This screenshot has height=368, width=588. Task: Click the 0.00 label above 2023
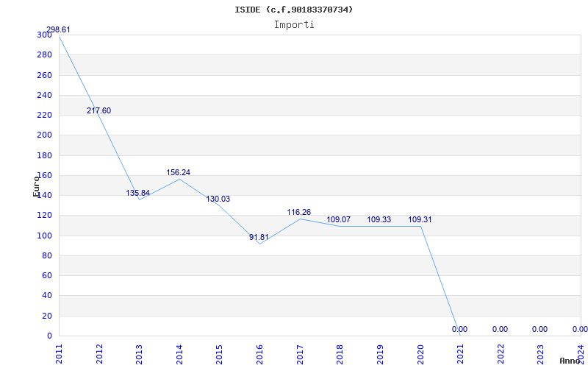(x=539, y=329)
